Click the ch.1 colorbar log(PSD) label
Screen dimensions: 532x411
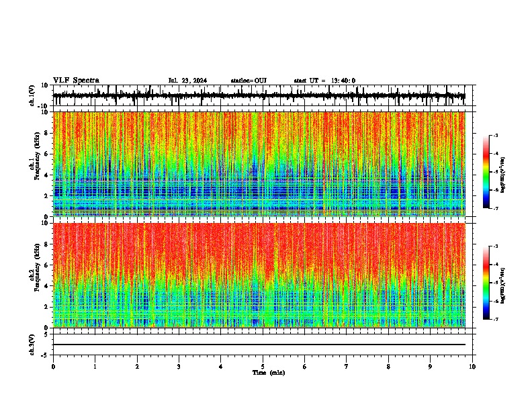(x=502, y=175)
